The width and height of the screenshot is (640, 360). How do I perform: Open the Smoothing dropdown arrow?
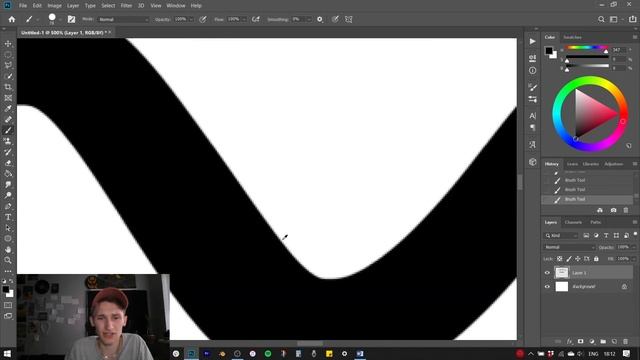(x=309, y=19)
